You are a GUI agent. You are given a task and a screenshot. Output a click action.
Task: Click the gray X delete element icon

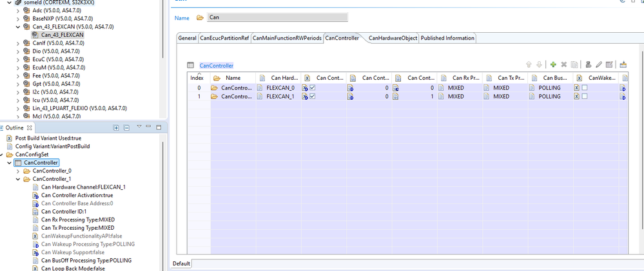coord(564,64)
